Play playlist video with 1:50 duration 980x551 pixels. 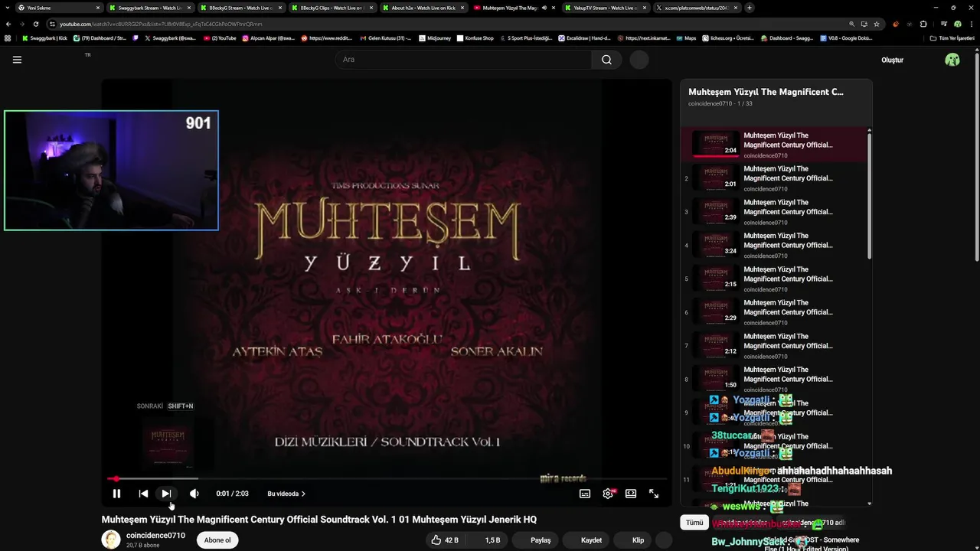(775, 379)
